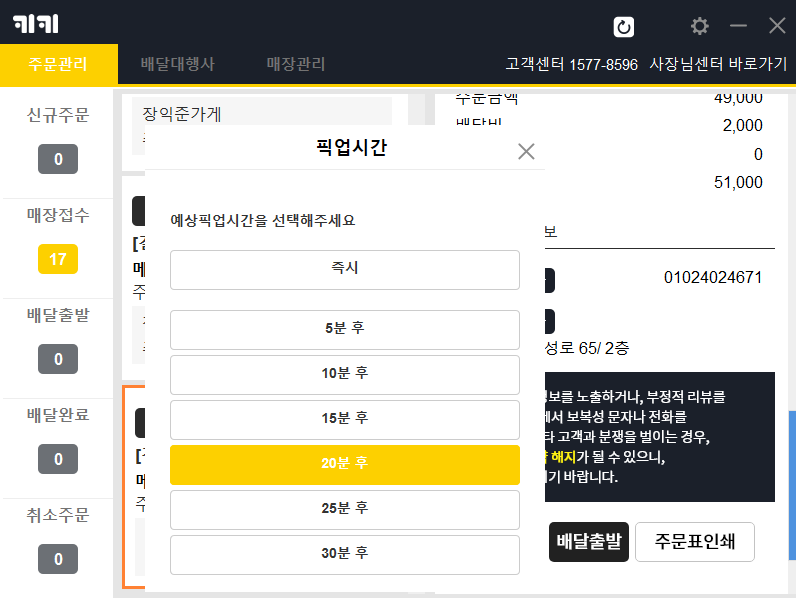The width and height of the screenshot is (796, 598).
Task: Open the 사장님센터 바로가기 link
Action: click(718, 64)
